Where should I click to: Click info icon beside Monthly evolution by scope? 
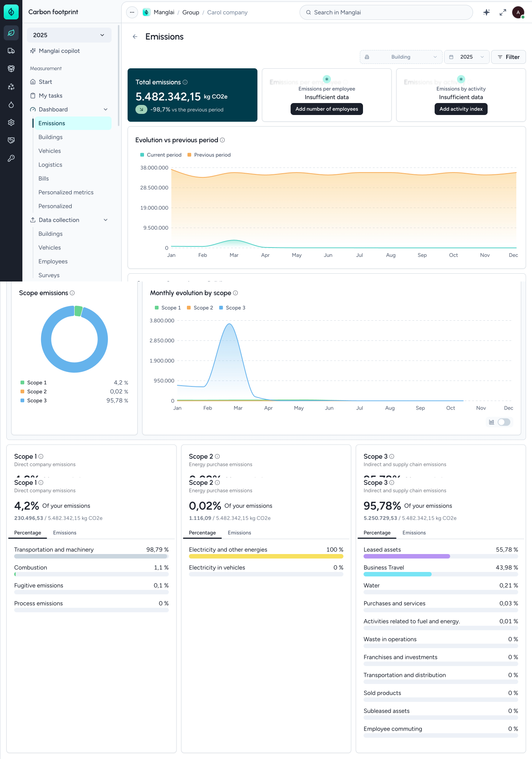(x=235, y=293)
